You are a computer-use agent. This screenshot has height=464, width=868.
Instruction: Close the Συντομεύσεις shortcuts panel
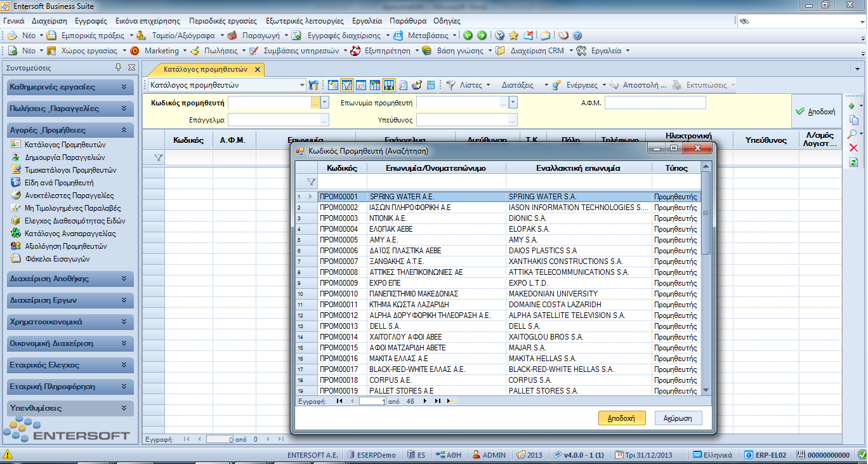pyautogui.click(x=131, y=67)
